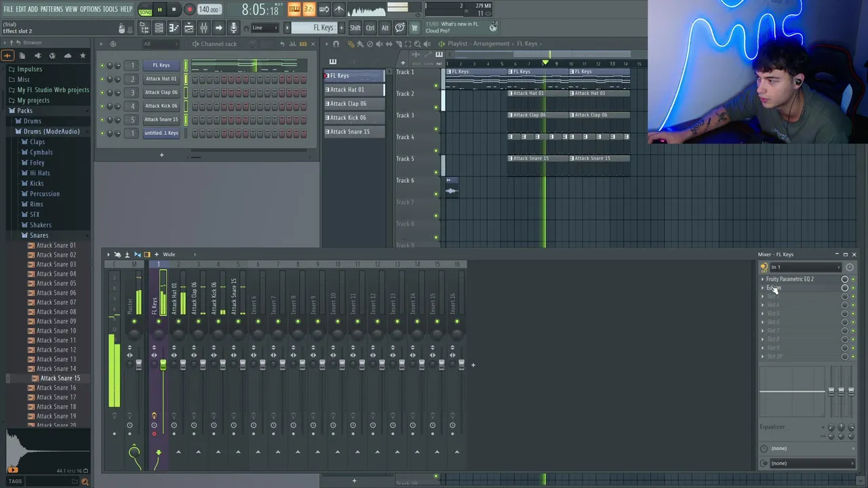The image size is (868, 488).
Task: Click the Ctrl key button
Action: (370, 28)
